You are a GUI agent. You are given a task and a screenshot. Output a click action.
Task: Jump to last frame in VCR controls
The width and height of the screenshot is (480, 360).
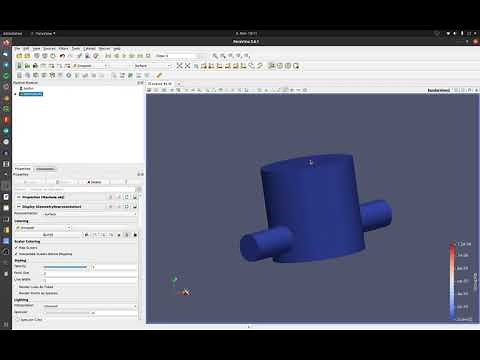click(x=140, y=56)
